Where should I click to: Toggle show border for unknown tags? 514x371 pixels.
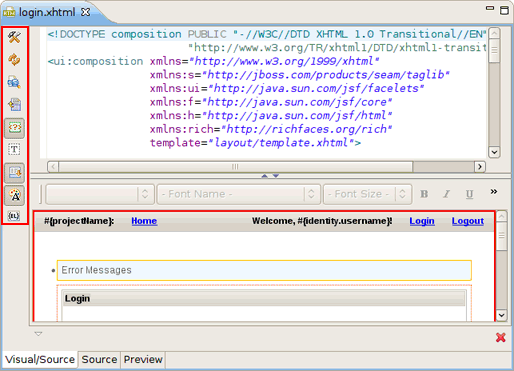coord(14,128)
